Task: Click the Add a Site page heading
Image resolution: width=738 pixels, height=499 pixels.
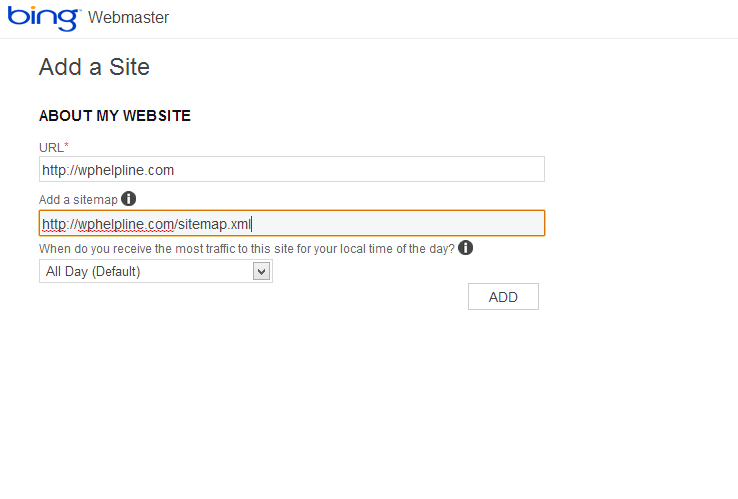Action: 94,67
